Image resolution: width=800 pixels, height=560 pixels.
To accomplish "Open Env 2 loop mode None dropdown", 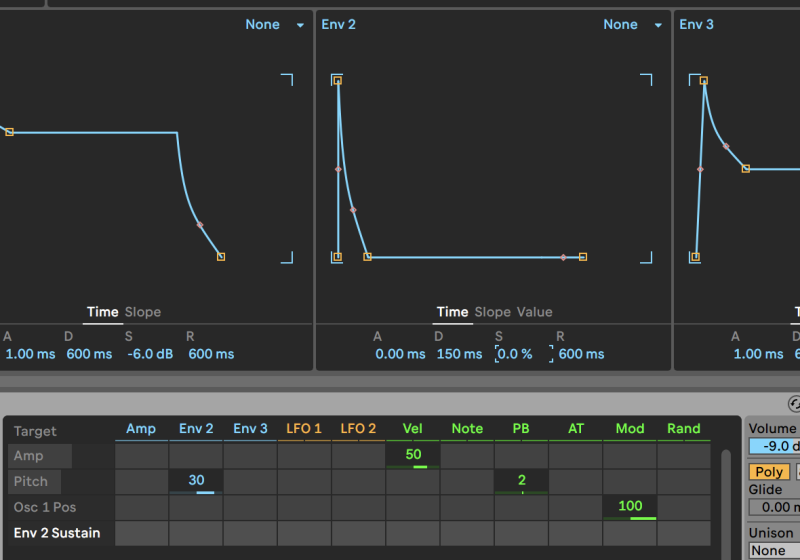I will click(629, 25).
